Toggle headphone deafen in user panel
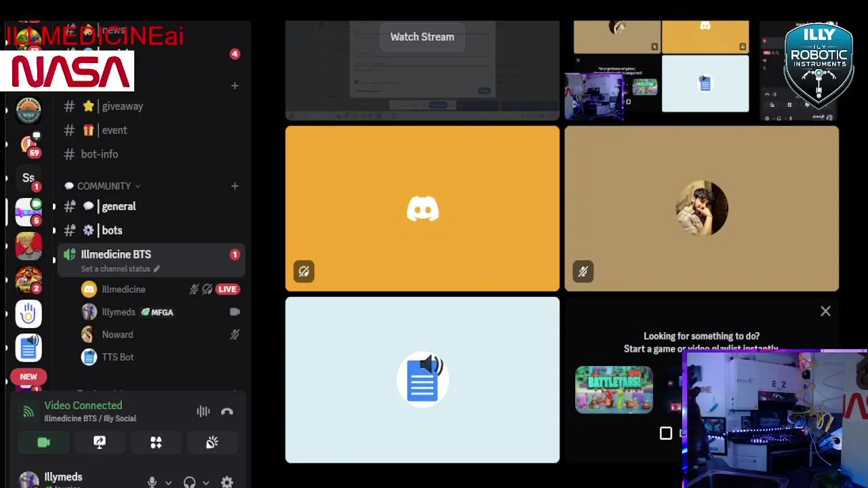This screenshot has width=868, height=488. [x=190, y=483]
